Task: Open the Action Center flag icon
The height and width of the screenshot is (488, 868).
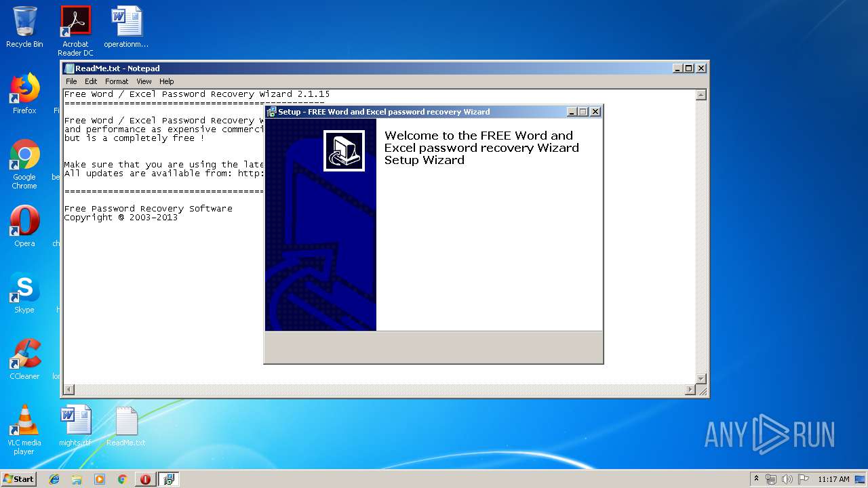Action: click(804, 479)
